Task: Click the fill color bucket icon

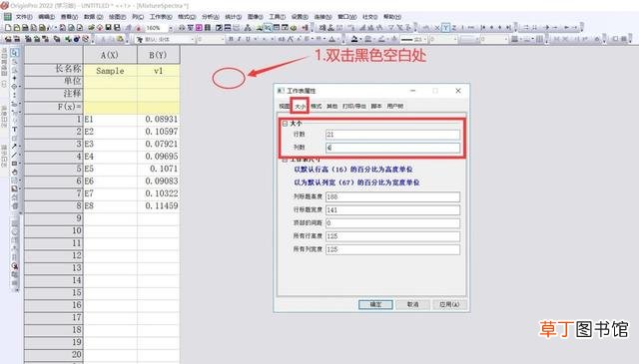Action: [x=354, y=39]
